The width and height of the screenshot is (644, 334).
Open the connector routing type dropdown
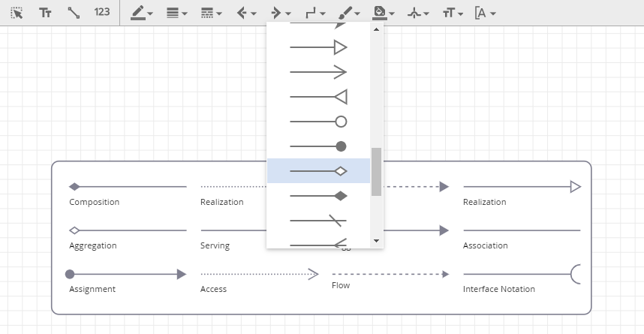(316, 13)
